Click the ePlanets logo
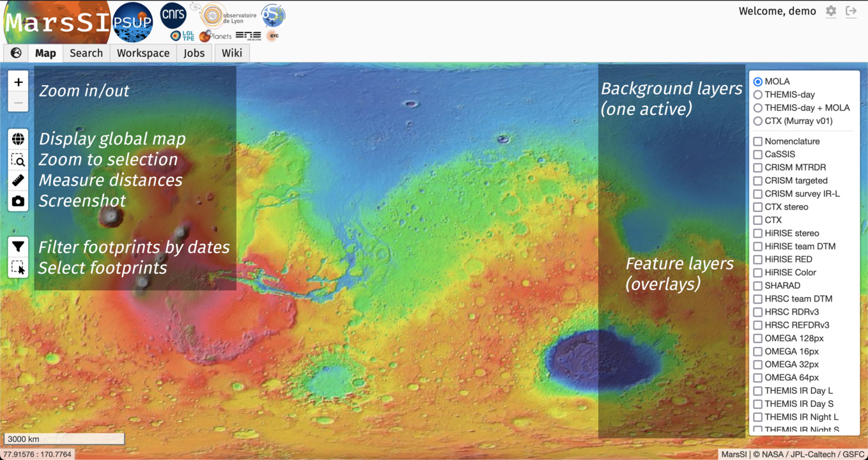 tap(215, 36)
